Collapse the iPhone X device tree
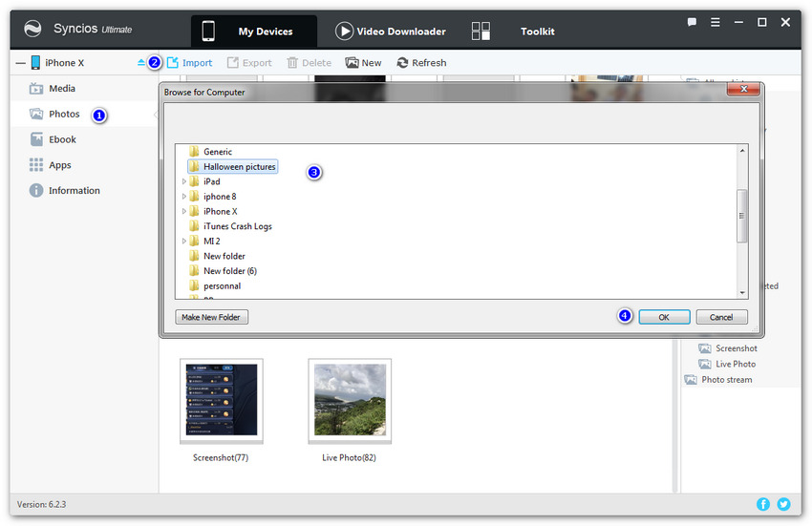The width and height of the screenshot is (812, 526). pos(20,63)
